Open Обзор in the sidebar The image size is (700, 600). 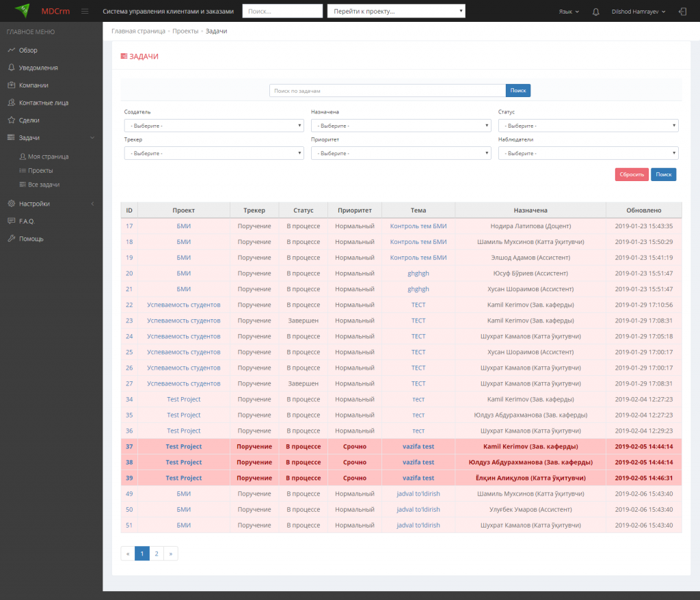point(28,50)
